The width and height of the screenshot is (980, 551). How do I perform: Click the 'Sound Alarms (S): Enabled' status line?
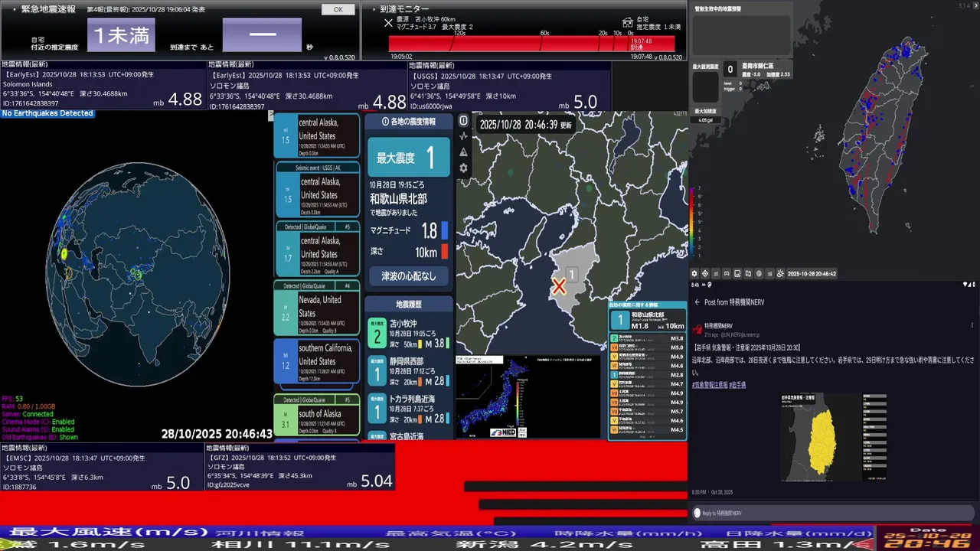[38, 429]
